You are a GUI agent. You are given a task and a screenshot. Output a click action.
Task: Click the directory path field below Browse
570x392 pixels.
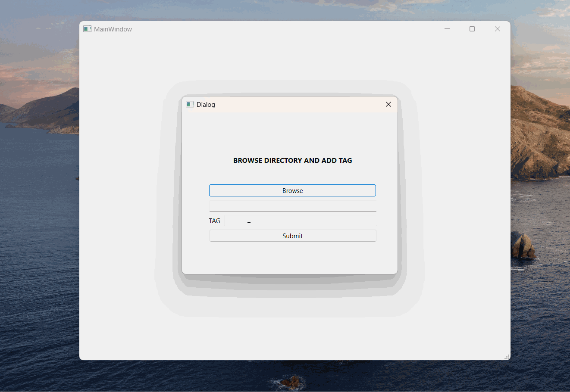(293, 206)
